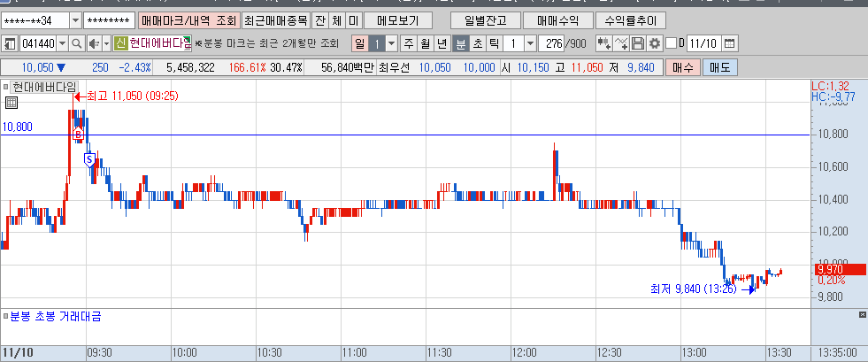
Task: Click the low price 9,840 in quote bar
Action: [x=641, y=67]
